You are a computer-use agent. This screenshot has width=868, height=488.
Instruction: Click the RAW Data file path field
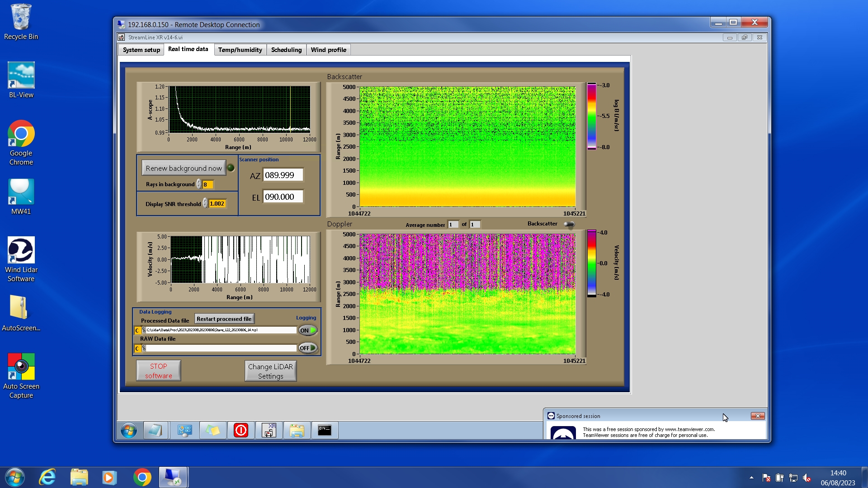coord(221,348)
